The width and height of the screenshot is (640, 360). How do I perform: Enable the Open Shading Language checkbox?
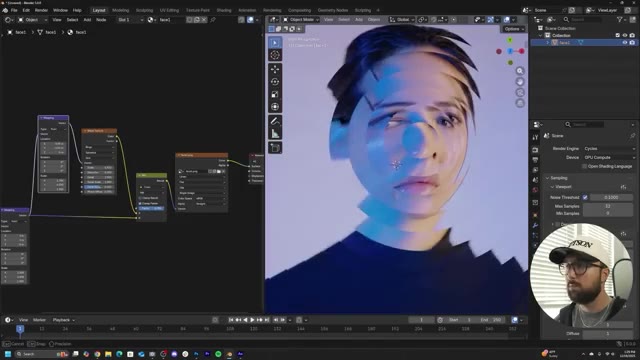(x=584, y=166)
